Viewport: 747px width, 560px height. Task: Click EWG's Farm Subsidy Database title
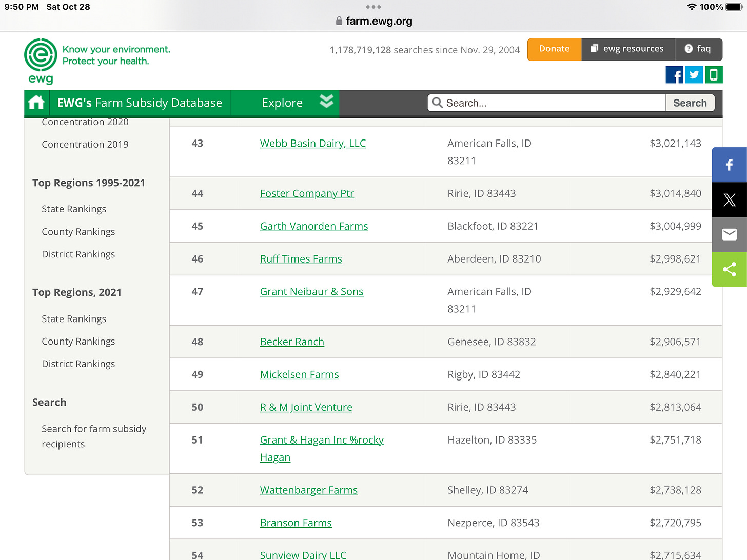(140, 103)
